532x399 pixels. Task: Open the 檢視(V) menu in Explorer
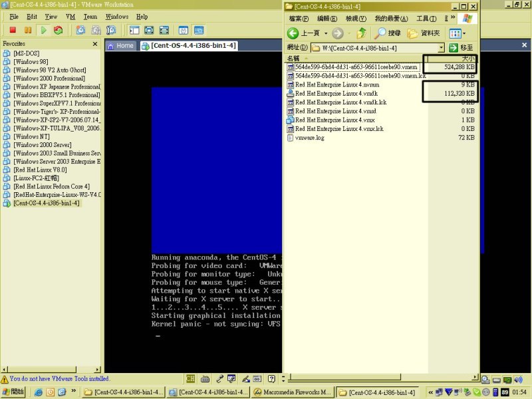356,19
